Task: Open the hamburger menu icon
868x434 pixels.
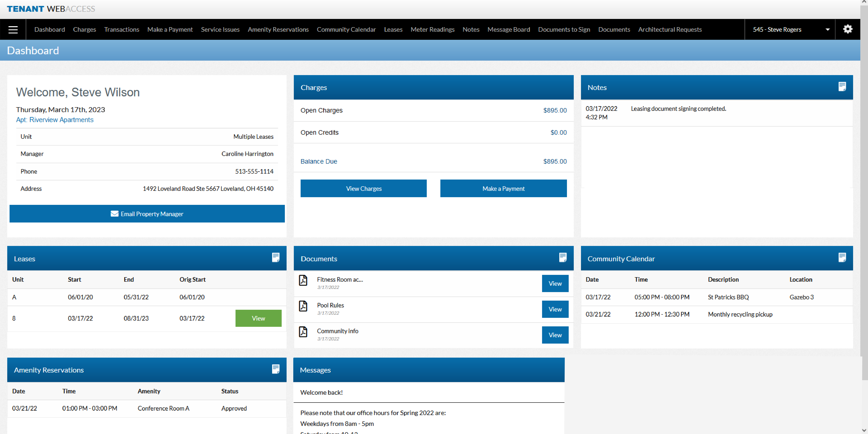Action: (13, 29)
